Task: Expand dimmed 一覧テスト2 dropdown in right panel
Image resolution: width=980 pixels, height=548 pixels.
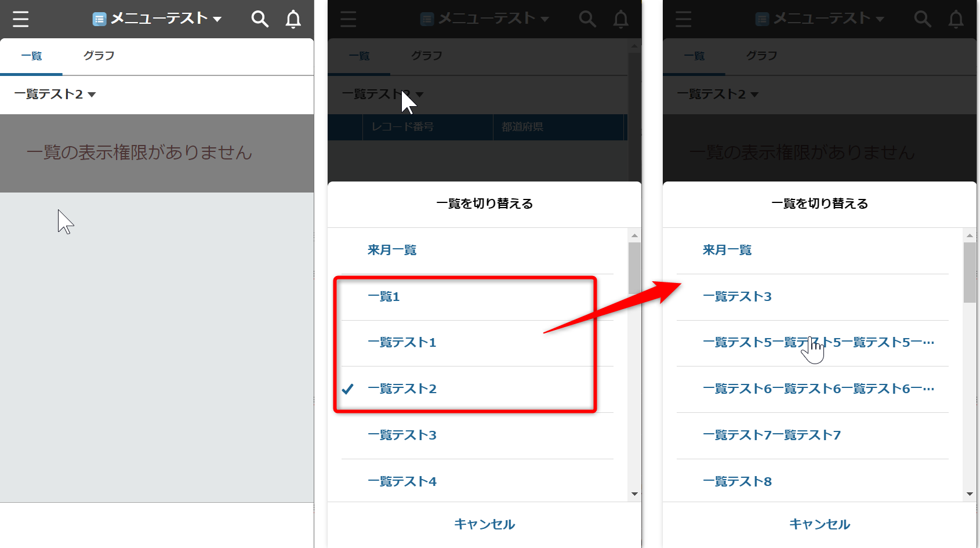Action: click(x=718, y=95)
